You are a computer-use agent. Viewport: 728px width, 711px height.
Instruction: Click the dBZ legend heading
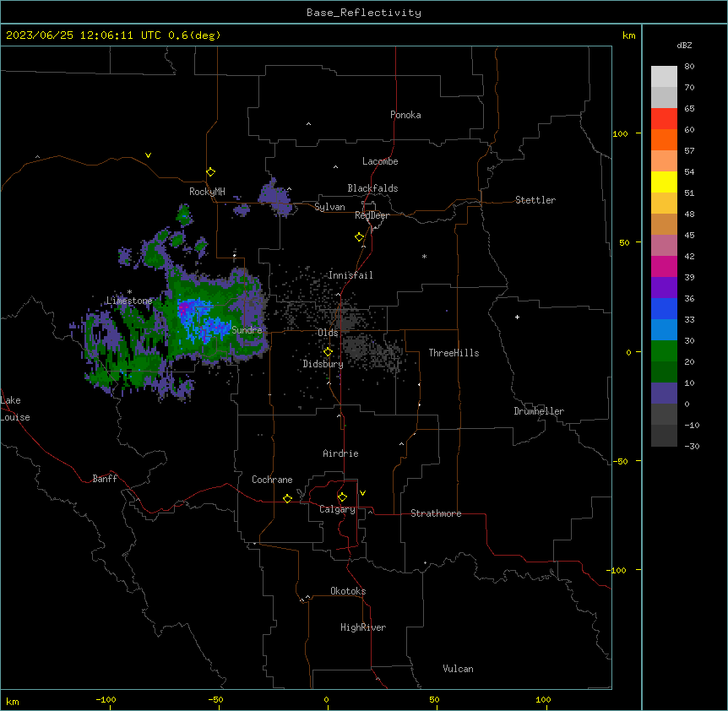pos(684,45)
